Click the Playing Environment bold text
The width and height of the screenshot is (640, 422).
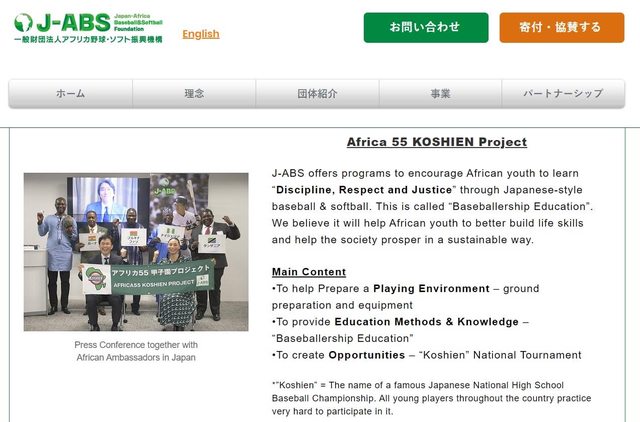click(x=431, y=289)
